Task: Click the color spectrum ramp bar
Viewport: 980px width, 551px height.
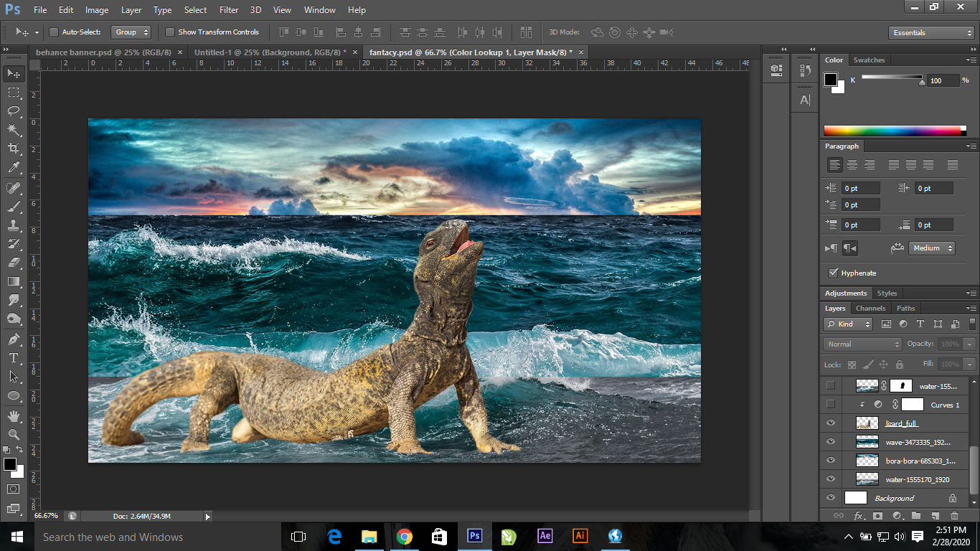Action: pyautogui.click(x=893, y=131)
